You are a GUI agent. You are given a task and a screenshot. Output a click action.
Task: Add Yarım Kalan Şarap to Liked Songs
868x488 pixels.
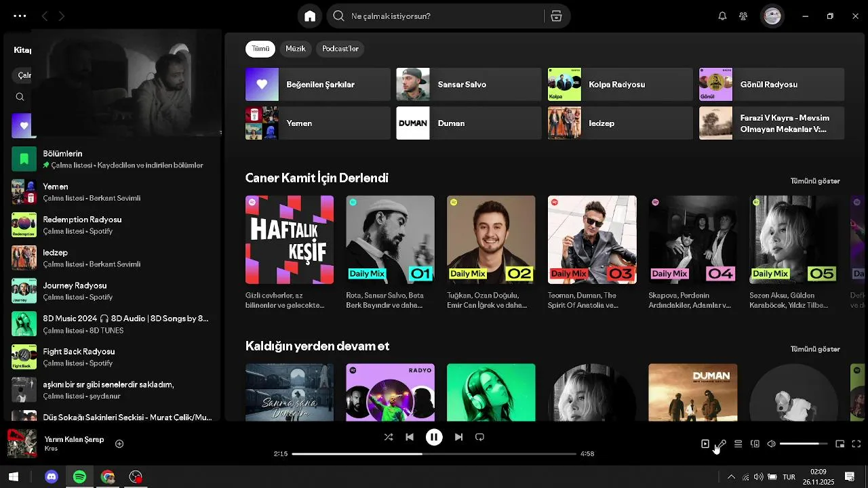pyautogui.click(x=119, y=444)
